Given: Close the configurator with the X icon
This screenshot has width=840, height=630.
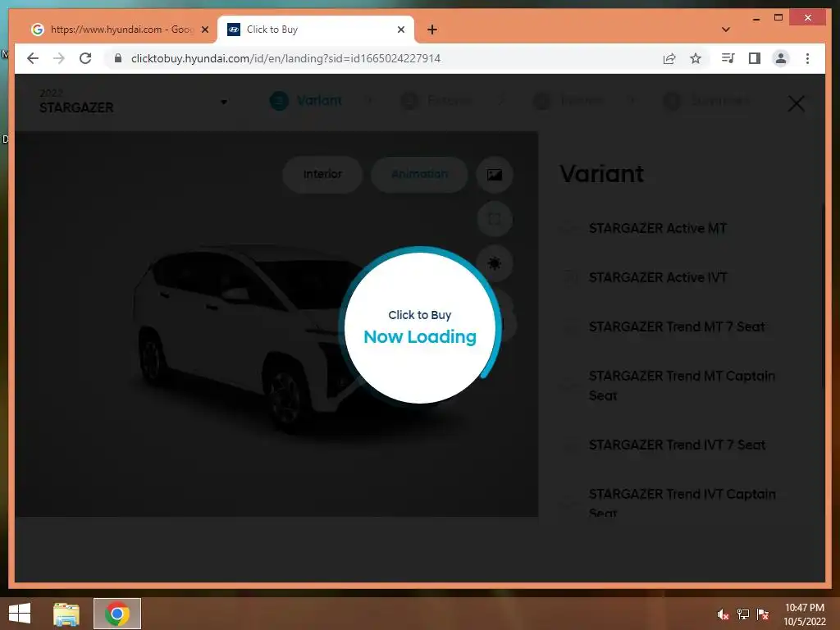Looking at the screenshot, I should (796, 103).
